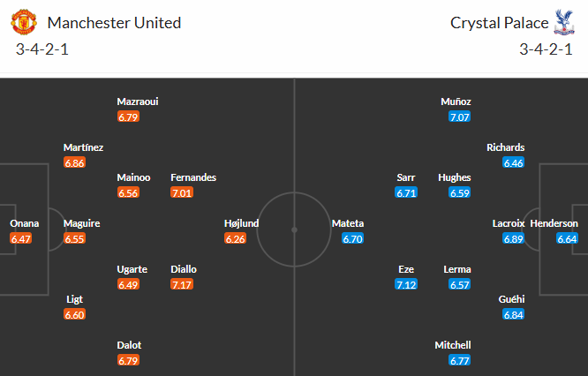Open Eze's player details

click(406, 269)
